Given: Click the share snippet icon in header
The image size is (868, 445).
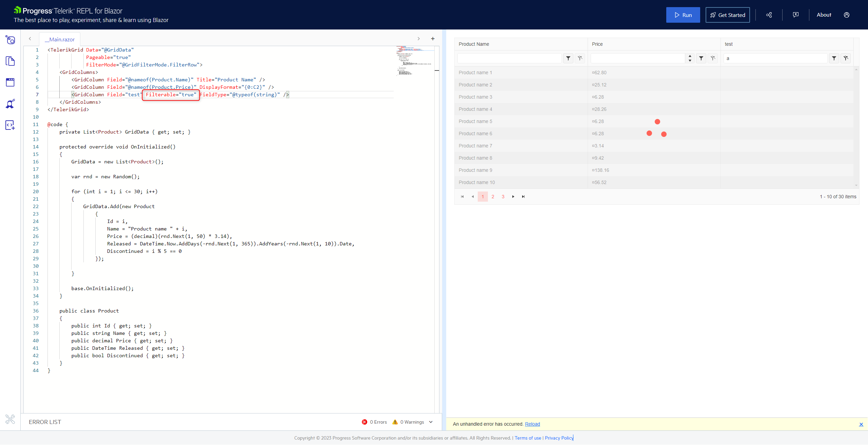Looking at the screenshot, I should pos(769,15).
